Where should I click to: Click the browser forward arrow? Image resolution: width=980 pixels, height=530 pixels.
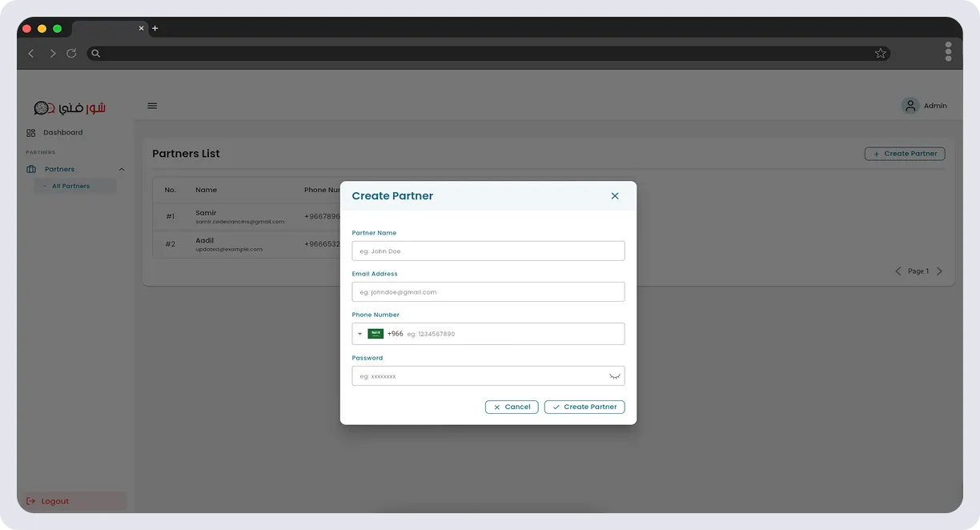click(x=52, y=54)
